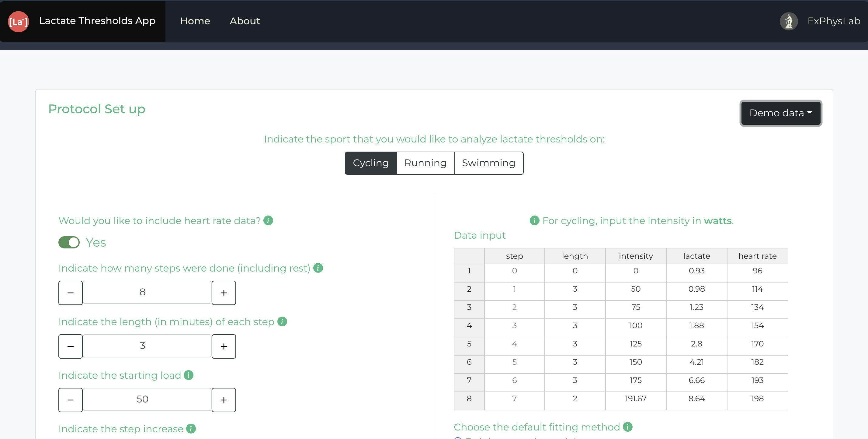Select the Swimming sport option

pyautogui.click(x=488, y=163)
